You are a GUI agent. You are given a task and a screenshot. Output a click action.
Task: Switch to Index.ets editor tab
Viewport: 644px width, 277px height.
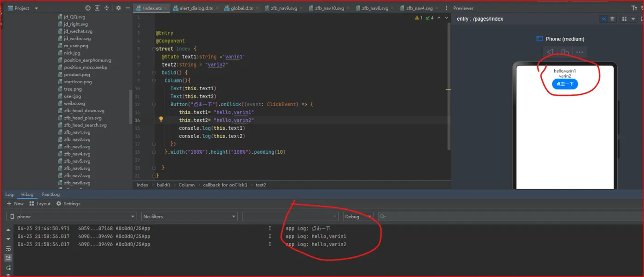(x=152, y=8)
